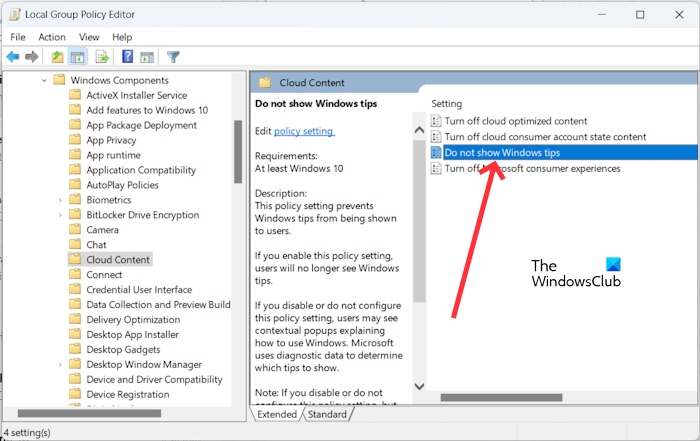Expand the Biometrics tree node
Viewport: 700px width, 441px height.
[x=60, y=200]
